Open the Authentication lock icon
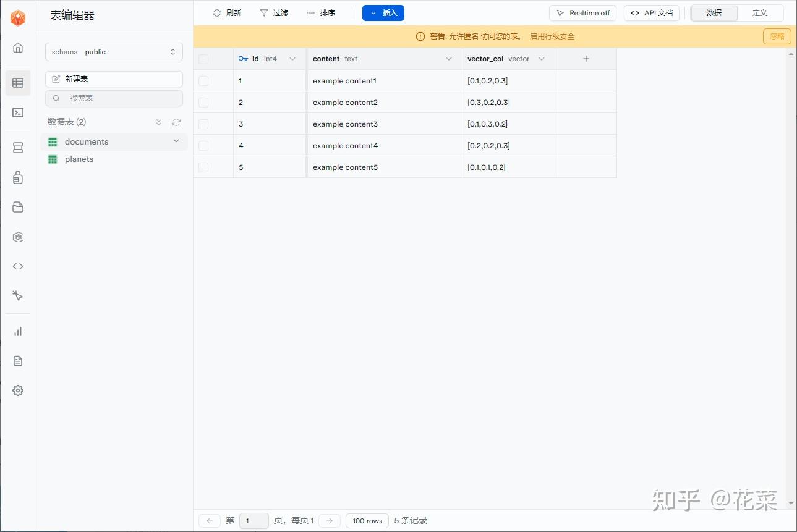This screenshot has width=797, height=532. click(x=18, y=177)
